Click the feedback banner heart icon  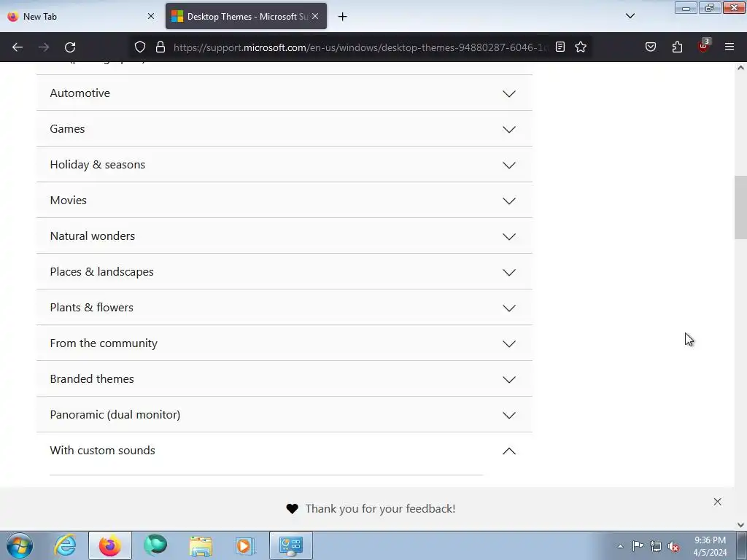pyautogui.click(x=292, y=508)
